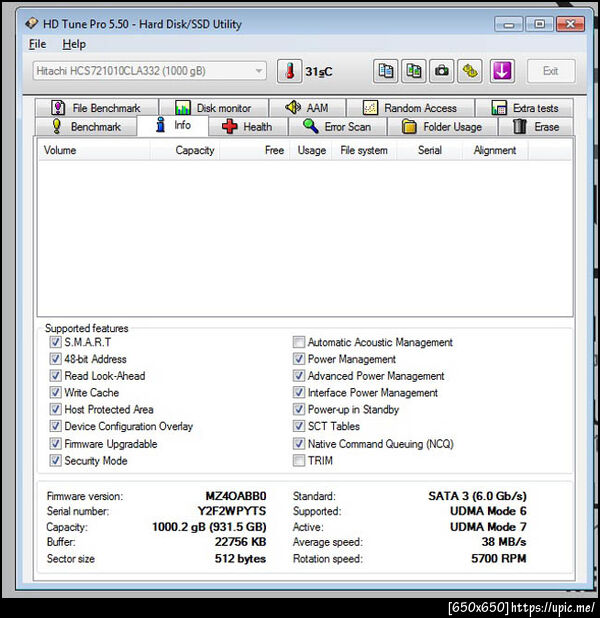Close the HD Tune Pro window

570,24
